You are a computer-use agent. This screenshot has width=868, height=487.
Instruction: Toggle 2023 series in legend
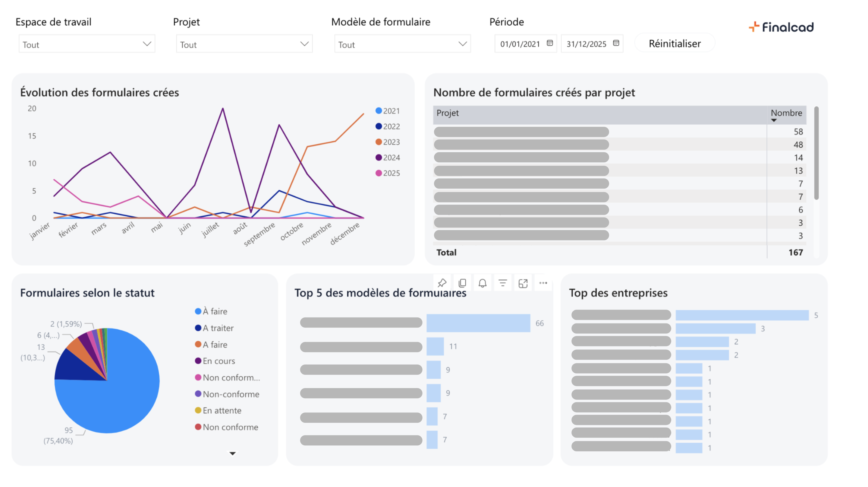(388, 142)
